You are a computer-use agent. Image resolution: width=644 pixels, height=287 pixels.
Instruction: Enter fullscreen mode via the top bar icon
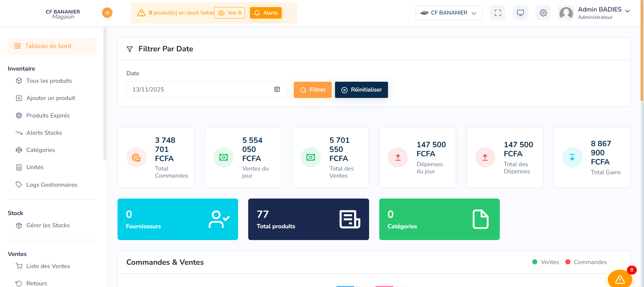click(497, 13)
